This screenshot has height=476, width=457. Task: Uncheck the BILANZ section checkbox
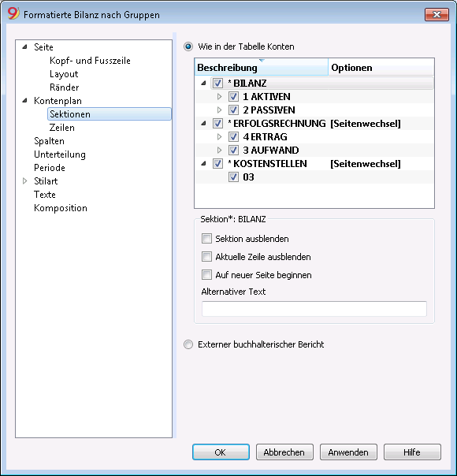[217, 83]
